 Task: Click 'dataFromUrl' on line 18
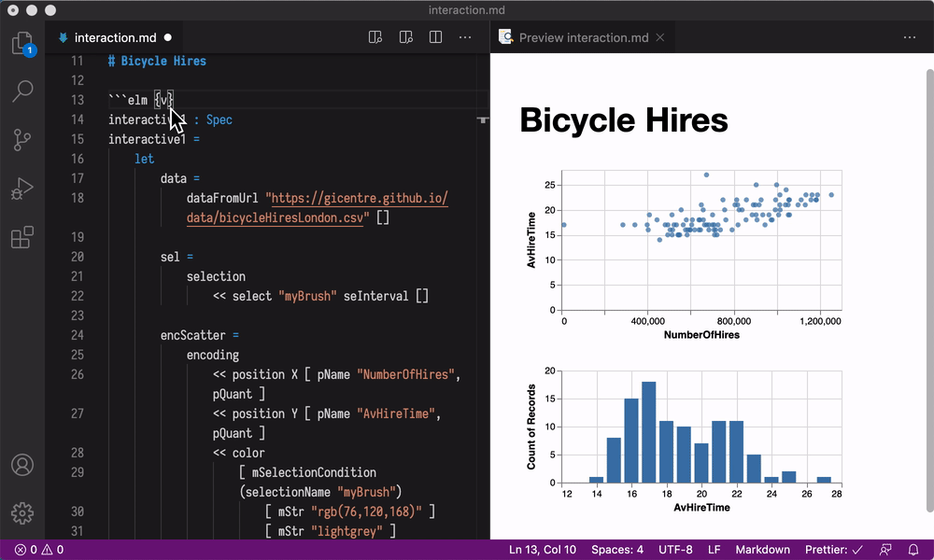tap(222, 198)
